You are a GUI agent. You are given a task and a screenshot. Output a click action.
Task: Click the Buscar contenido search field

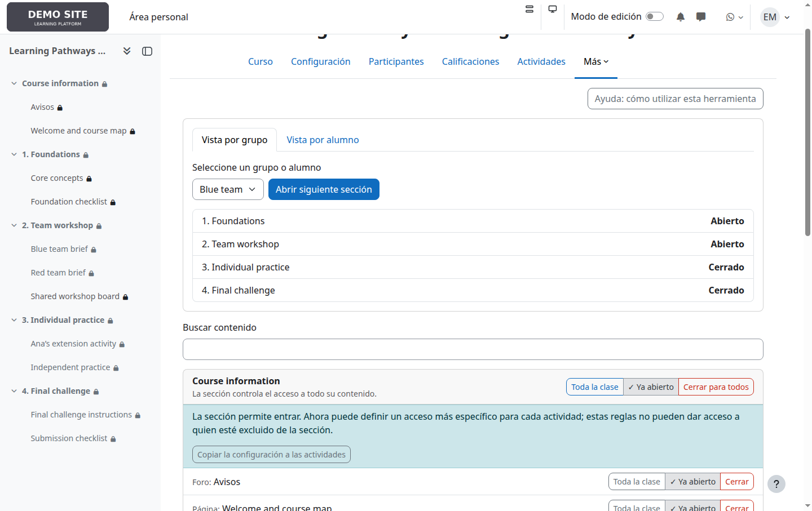[473, 349]
